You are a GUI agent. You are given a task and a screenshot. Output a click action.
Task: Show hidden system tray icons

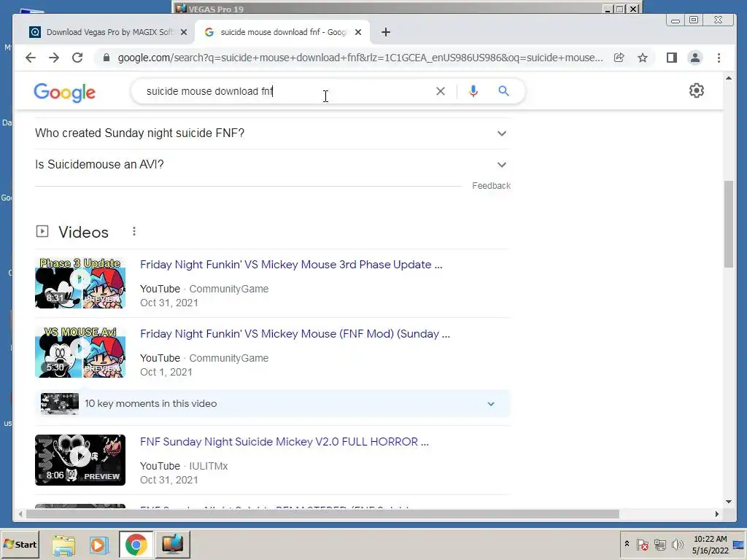tap(627, 544)
